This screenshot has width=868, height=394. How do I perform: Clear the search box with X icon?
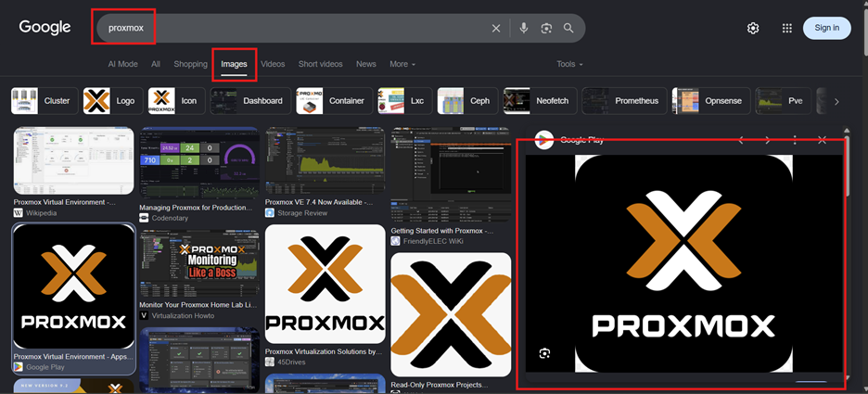pyautogui.click(x=496, y=28)
